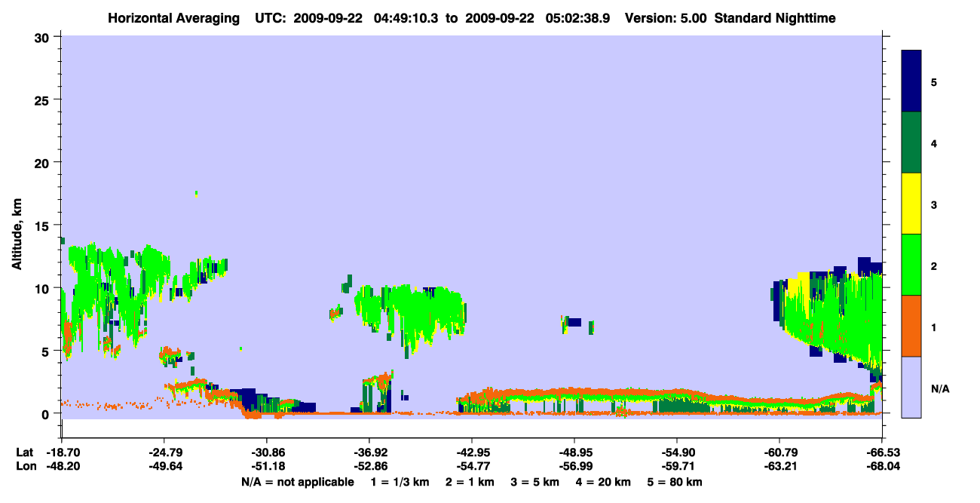Viewport: 980px width, 503px height.
Task: Click the altitude tick label '10'
Action: (x=44, y=288)
